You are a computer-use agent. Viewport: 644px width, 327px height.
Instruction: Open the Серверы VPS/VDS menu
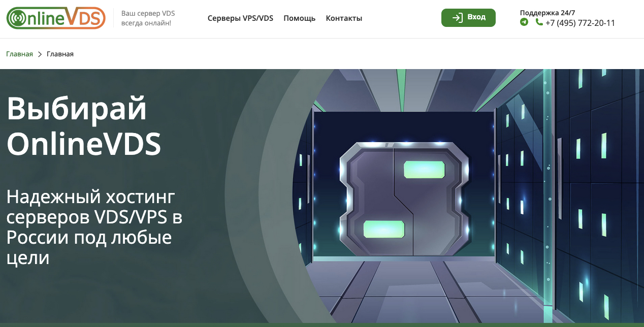(x=240, y=18)
